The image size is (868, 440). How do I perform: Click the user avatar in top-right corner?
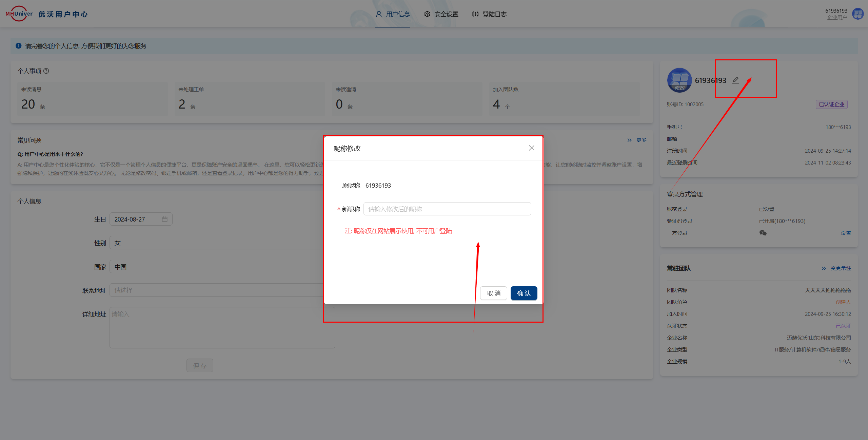click(858, 14)
